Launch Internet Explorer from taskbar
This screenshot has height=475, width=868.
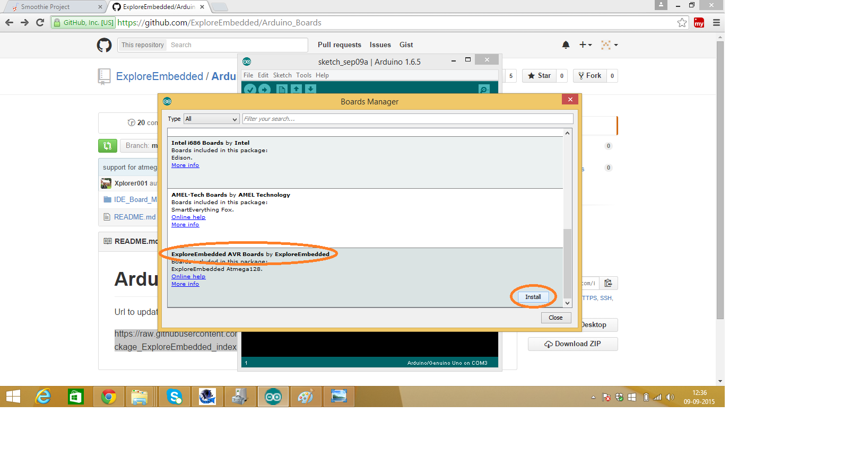[x=43, y=397]
